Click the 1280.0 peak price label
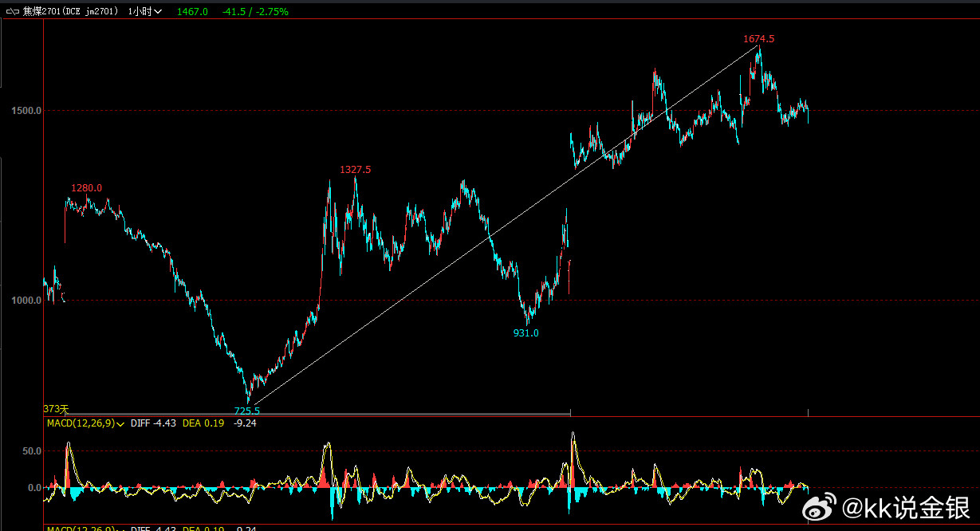This screenshot has height=531, width=980. pos(86,188)
